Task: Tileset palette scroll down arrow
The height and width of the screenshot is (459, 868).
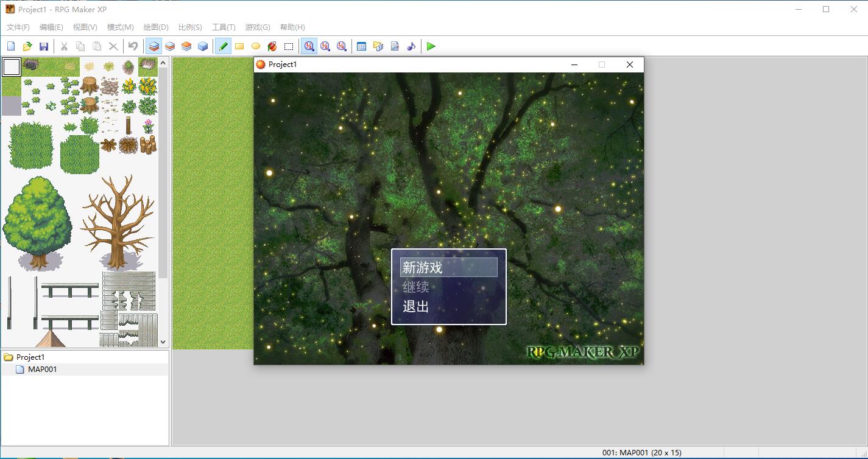Action: coord(163,343)
